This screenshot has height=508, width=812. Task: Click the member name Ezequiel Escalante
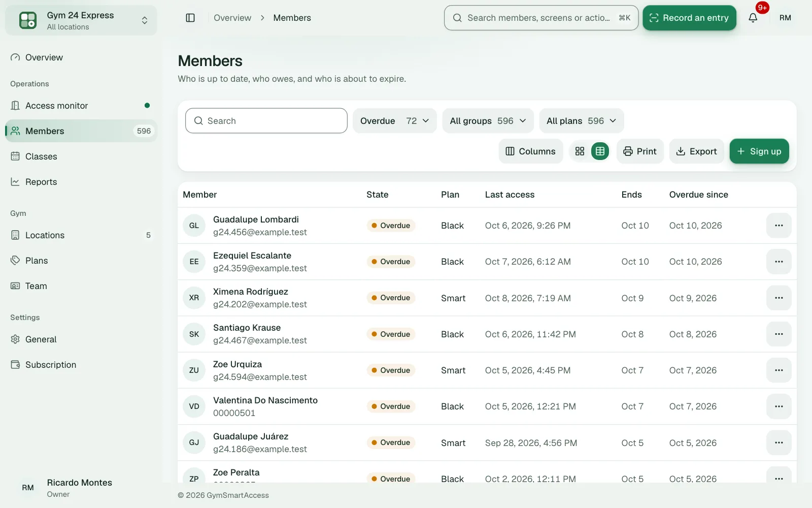(252, 256)
